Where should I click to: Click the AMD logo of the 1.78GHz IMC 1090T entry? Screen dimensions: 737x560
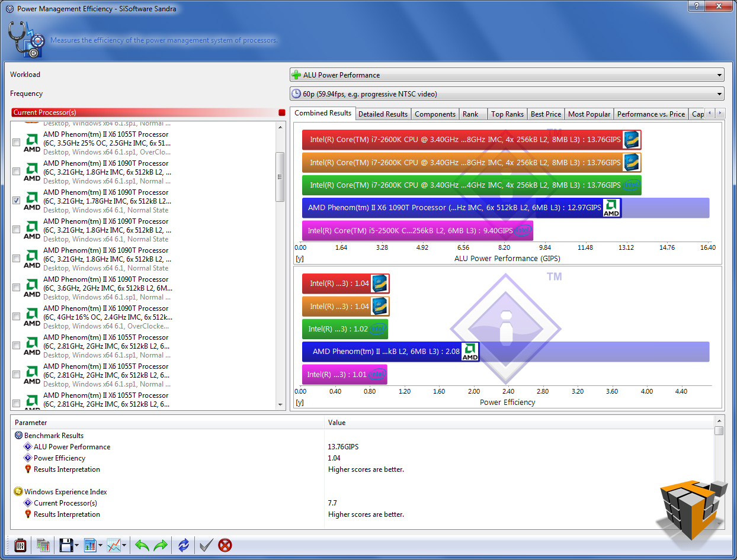(x=32, y=201)
